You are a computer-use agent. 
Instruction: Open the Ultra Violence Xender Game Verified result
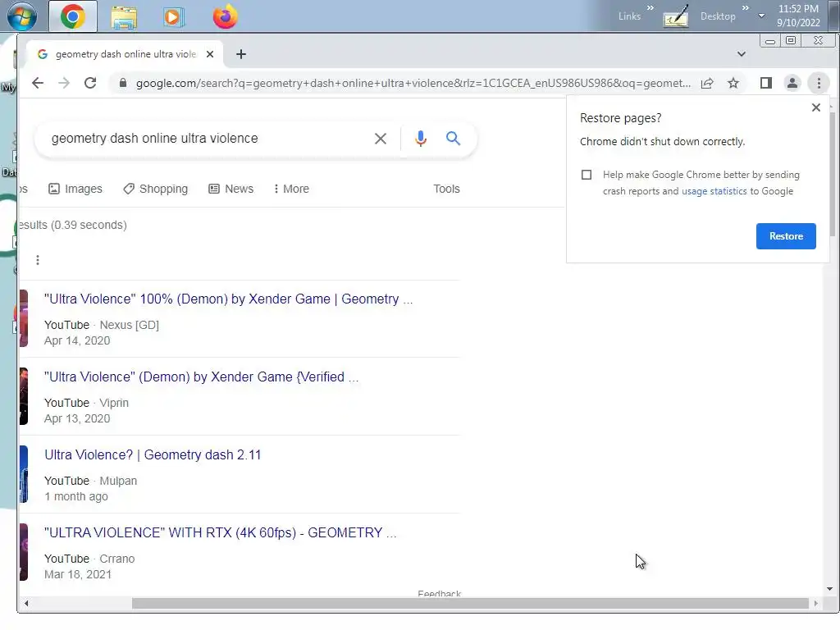(x=202, y=377)
